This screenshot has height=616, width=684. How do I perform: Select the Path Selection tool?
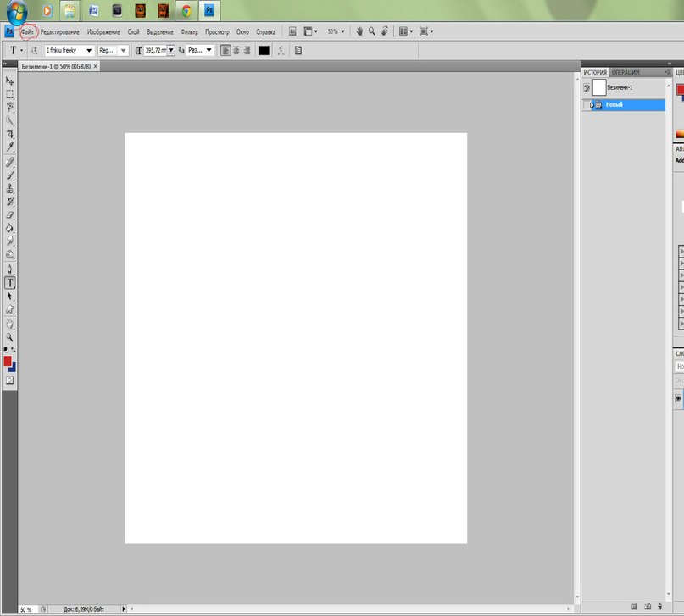click(x=9, y=296)
